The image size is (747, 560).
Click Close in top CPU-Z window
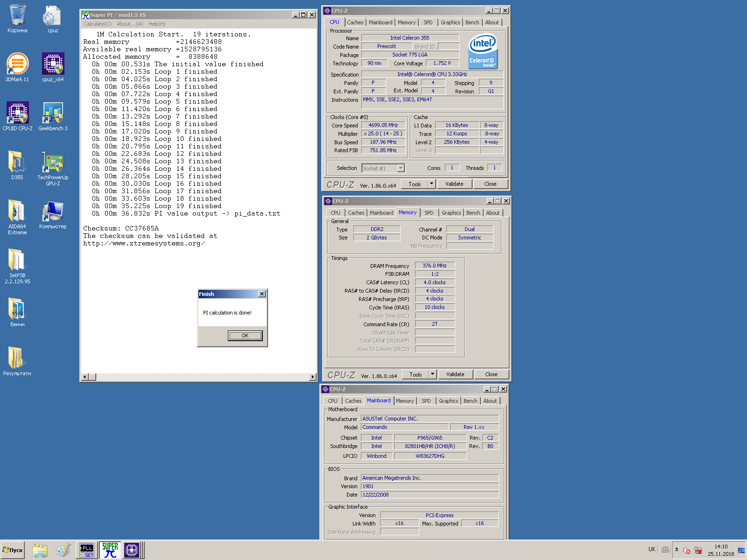coord(490,184)
